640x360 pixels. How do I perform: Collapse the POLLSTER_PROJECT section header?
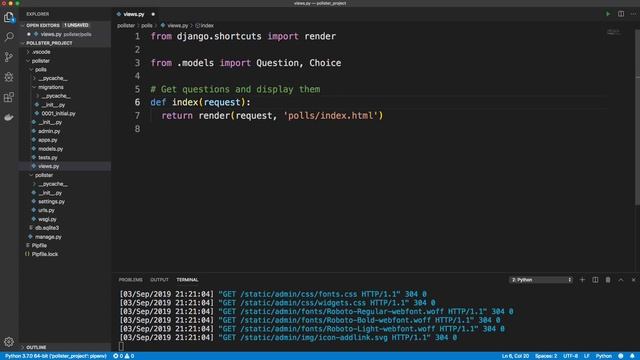coord(65,43)
